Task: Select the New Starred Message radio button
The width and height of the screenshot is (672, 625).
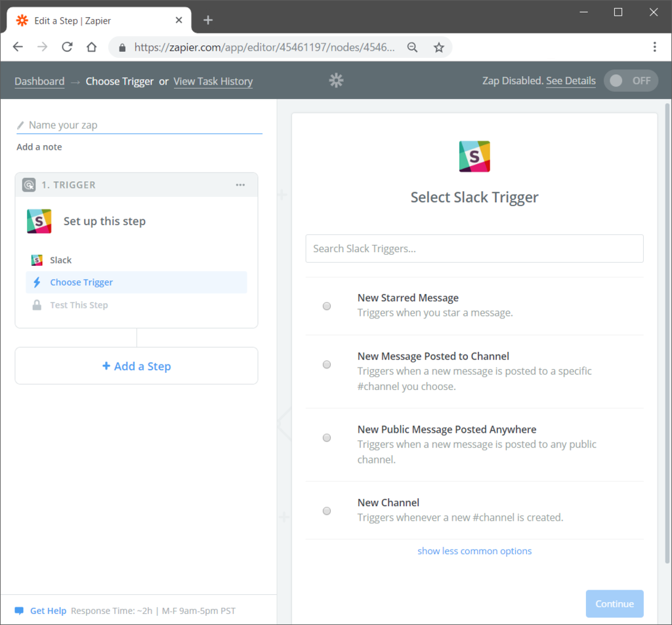Action: pyautogui.click(x=327, y=306)
